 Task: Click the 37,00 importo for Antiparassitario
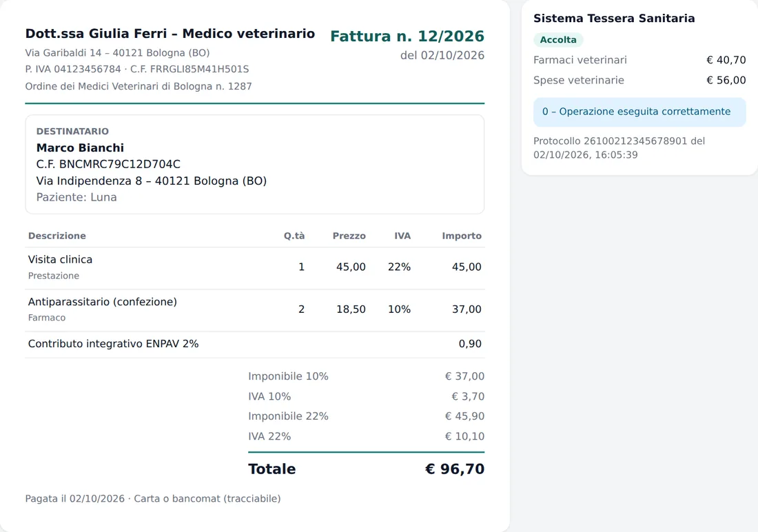click(x=467, y=309)
